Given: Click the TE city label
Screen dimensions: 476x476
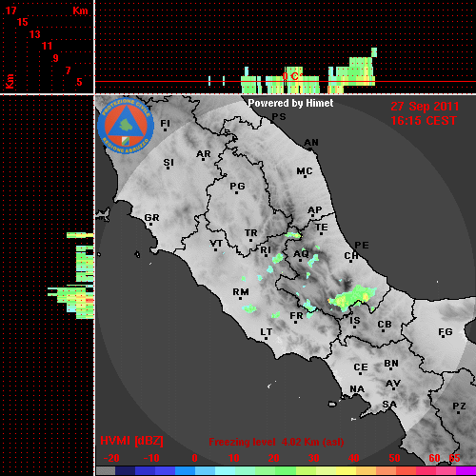Looking at the screenshot, I should pos(322,228).
